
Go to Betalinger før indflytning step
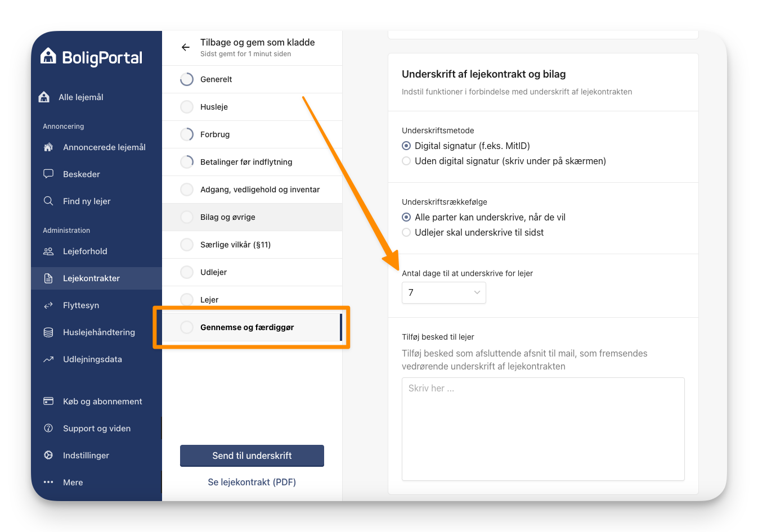[x=252, y=162]
